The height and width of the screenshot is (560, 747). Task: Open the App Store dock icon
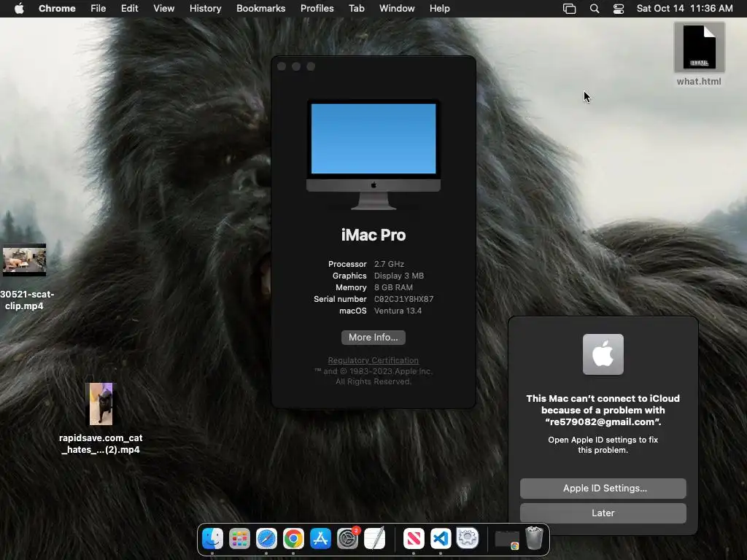click(320, 539)
